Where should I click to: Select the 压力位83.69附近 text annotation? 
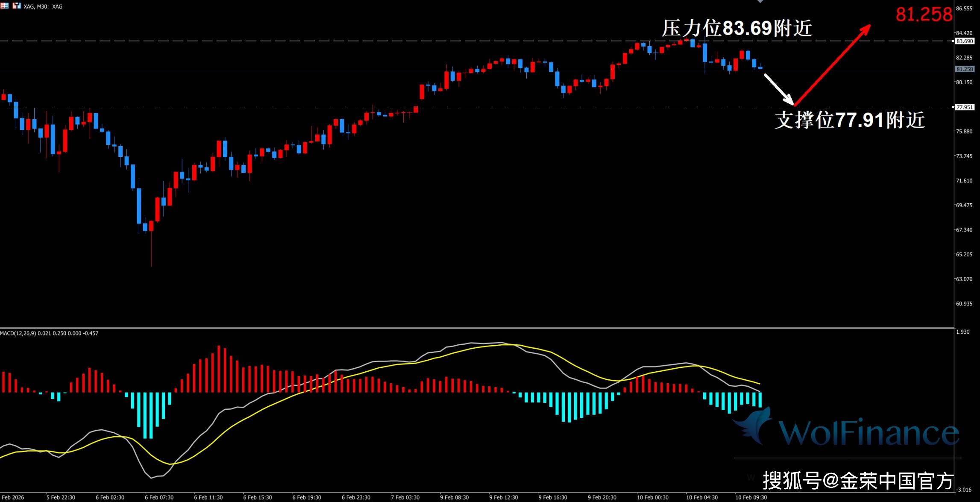736,28
